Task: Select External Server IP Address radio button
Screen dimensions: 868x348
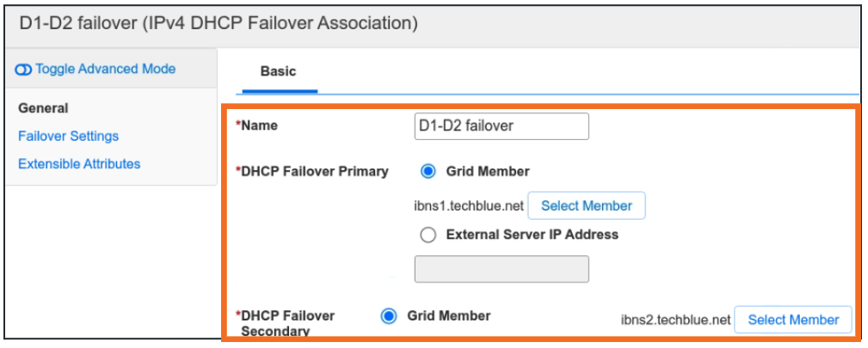Action: [428, 234]
